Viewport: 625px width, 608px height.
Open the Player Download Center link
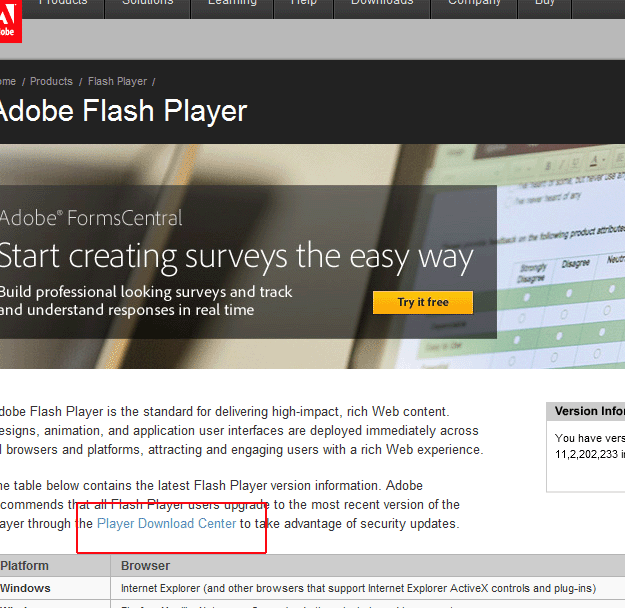[167, 523]
